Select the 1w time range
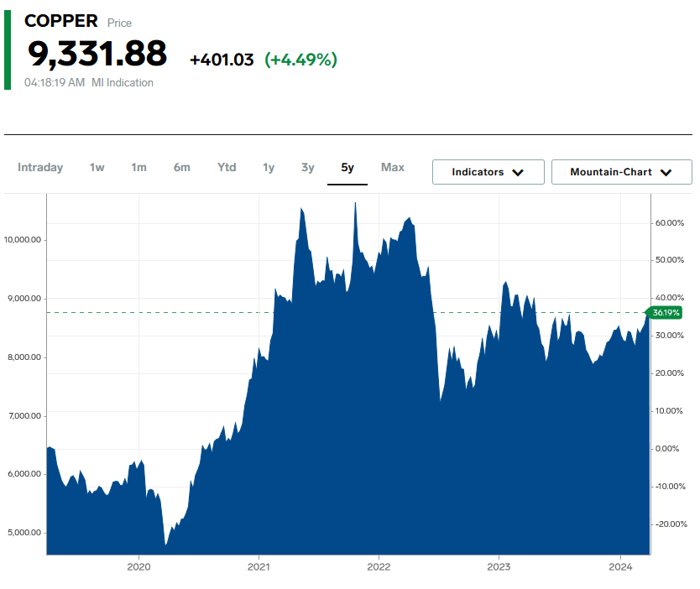 point(97,167)
